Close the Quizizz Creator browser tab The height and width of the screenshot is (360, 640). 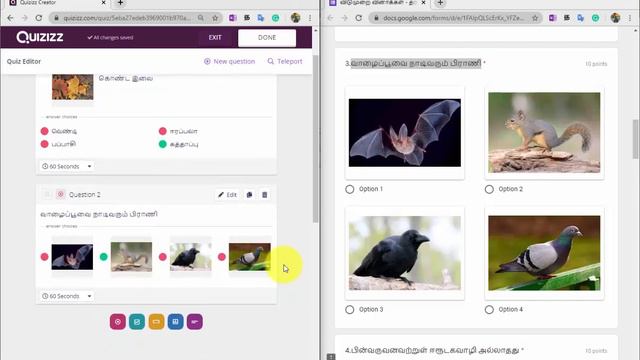(103, 3)
